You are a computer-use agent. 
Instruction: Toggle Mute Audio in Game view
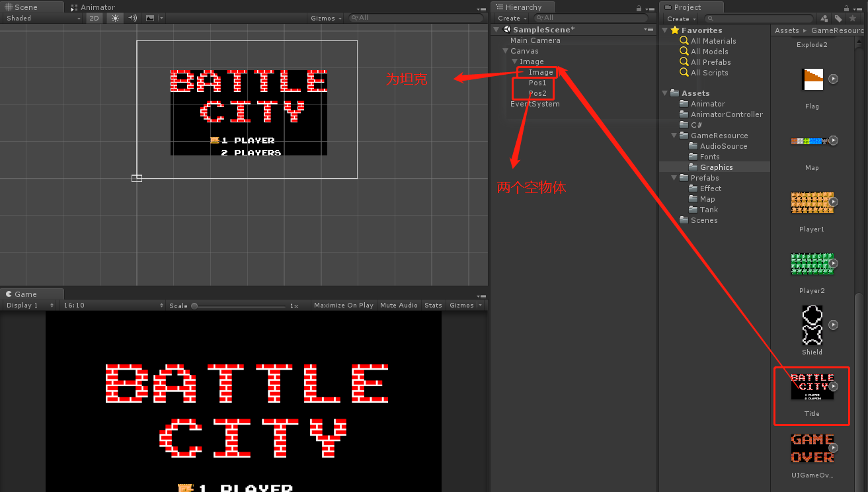399,306
